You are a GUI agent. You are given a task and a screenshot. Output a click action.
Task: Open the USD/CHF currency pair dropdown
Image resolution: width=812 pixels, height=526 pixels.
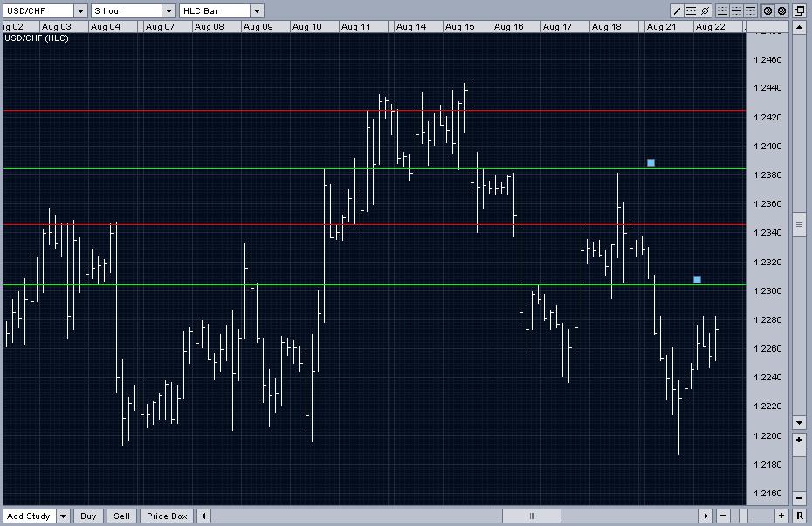point(80,10)
